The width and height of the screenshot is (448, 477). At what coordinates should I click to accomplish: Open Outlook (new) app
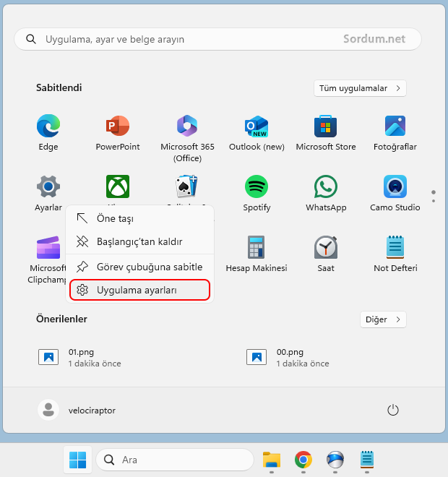pyautogui.click(x=257, y=132)
